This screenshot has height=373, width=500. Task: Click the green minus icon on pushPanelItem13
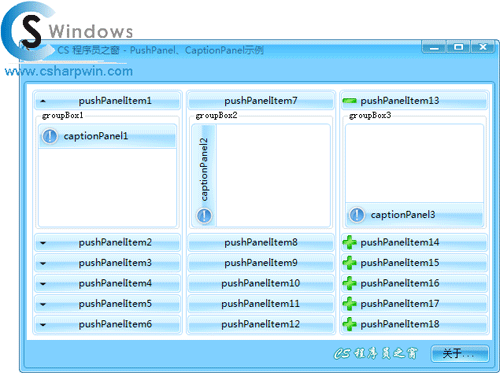349,101
